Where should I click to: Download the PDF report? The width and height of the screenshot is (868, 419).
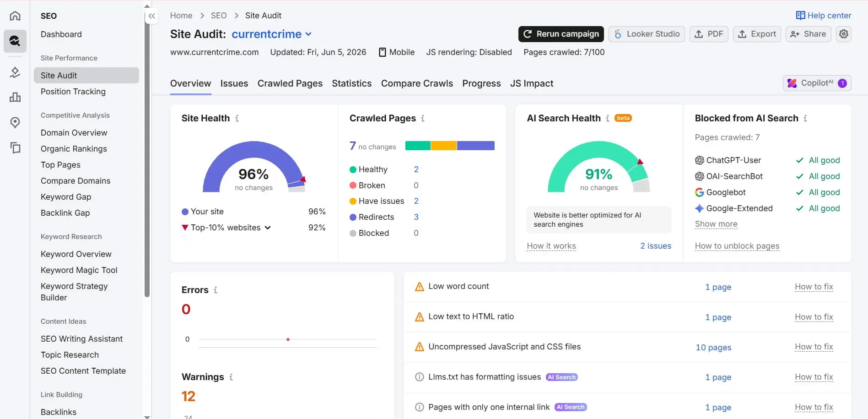click(709, 34)
